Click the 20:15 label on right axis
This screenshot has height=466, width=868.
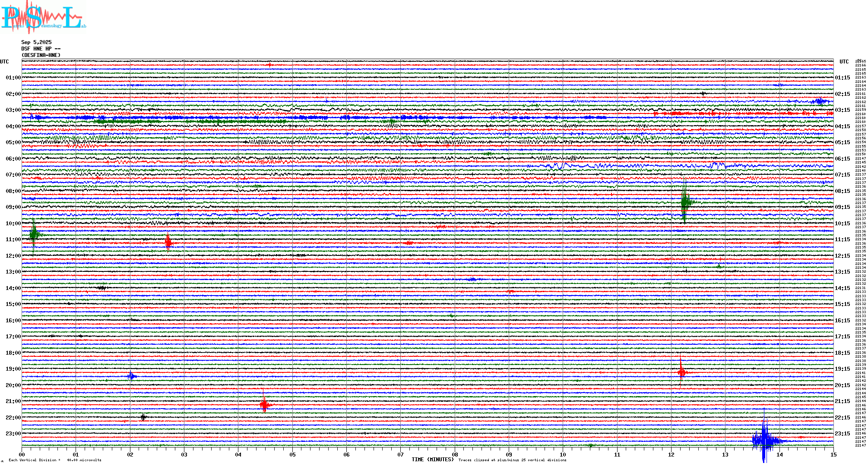tap(843, 385)
